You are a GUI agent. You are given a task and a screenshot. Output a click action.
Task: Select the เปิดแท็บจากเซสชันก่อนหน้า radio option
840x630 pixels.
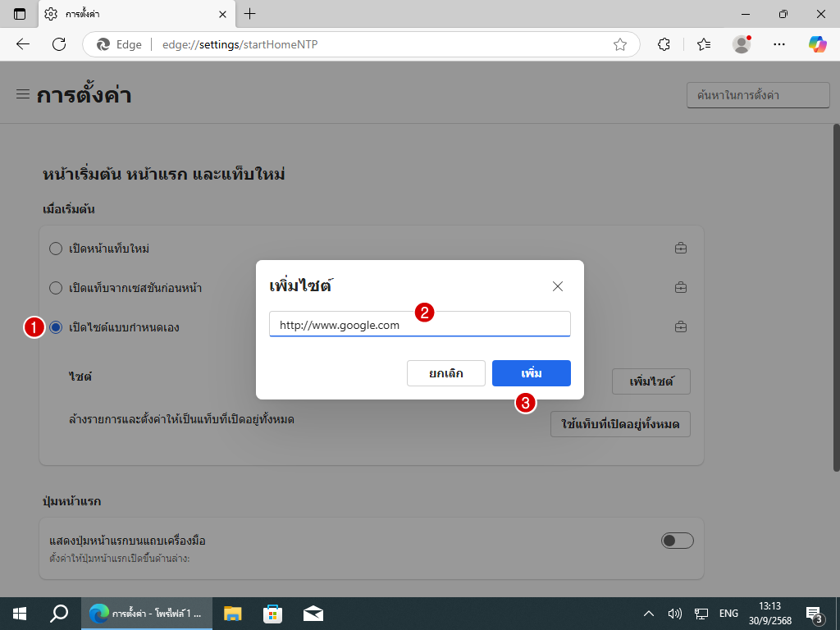coord(56,288)
